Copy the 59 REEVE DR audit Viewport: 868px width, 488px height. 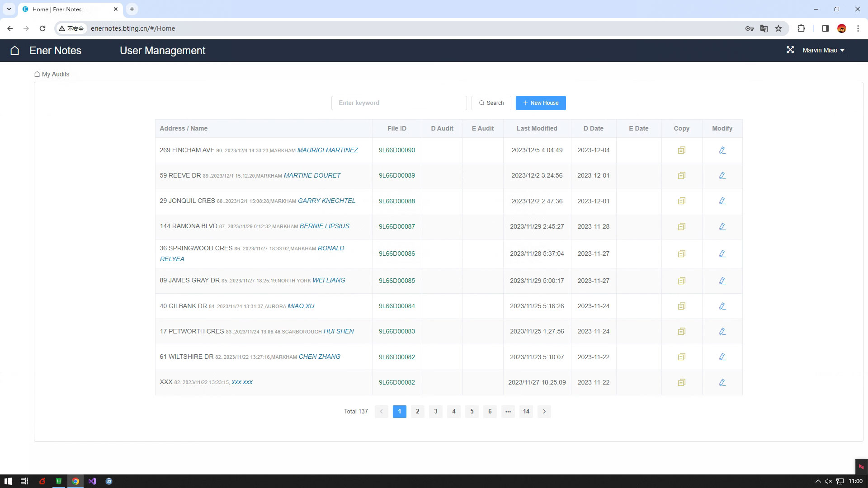[682, 175]
